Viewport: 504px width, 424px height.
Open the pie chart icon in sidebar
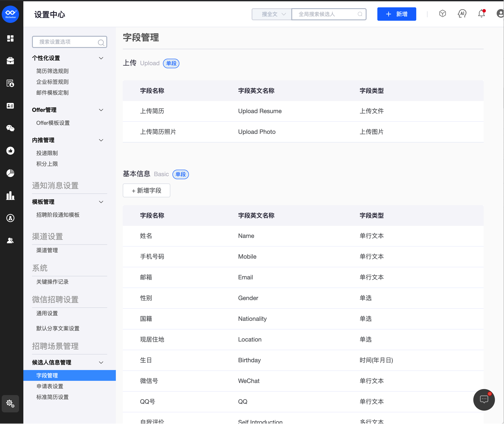tap(10, 173)
